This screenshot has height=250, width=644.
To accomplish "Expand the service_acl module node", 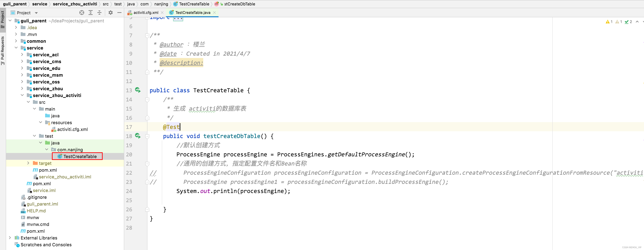I will 22,54.
